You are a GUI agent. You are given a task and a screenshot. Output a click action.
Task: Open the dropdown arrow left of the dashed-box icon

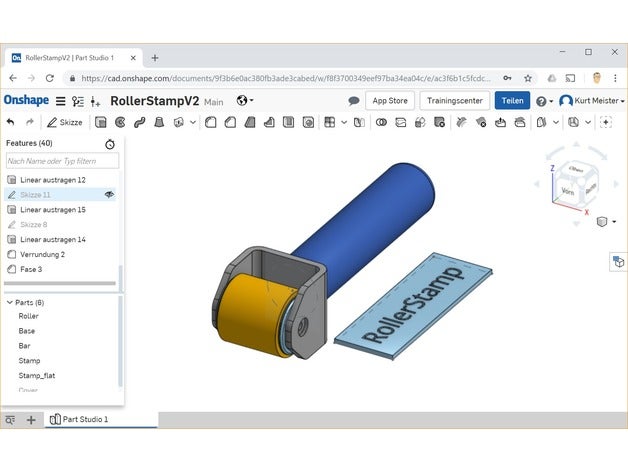588,122
